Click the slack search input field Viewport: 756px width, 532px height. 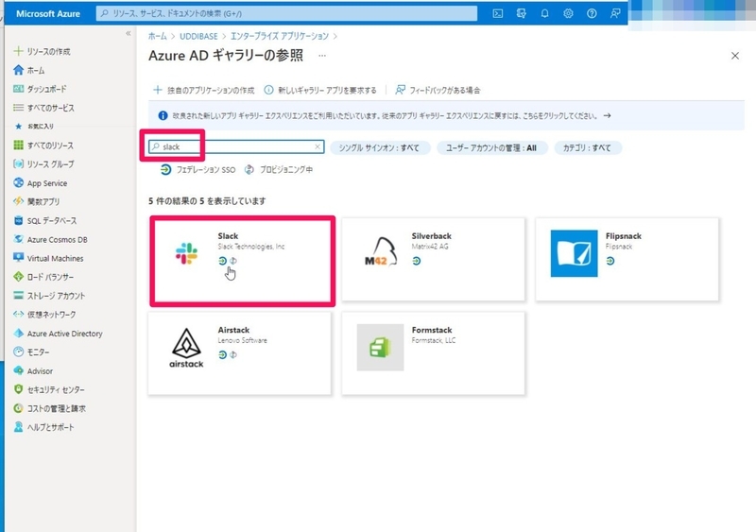pyautogui.click(x=236, y=146)
